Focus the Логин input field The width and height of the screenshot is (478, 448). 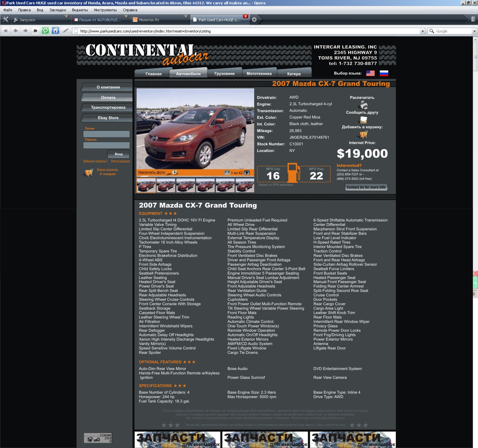click(106, 134)
